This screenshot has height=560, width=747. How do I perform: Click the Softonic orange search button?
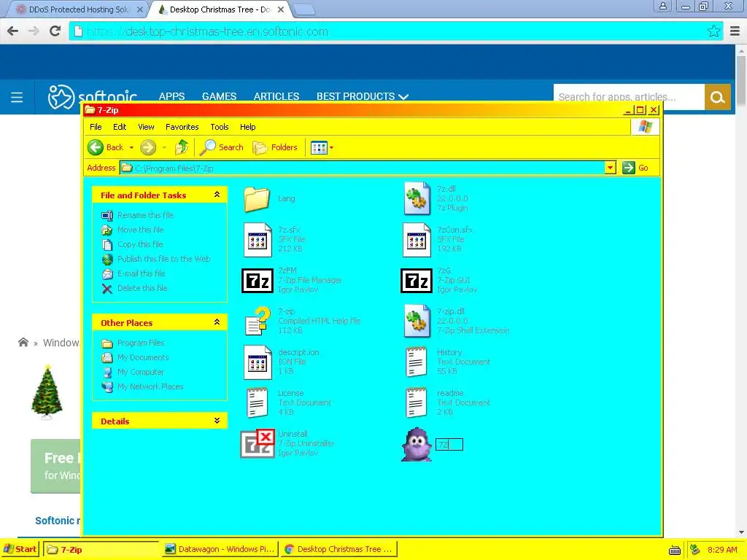[x=718, y=97]
